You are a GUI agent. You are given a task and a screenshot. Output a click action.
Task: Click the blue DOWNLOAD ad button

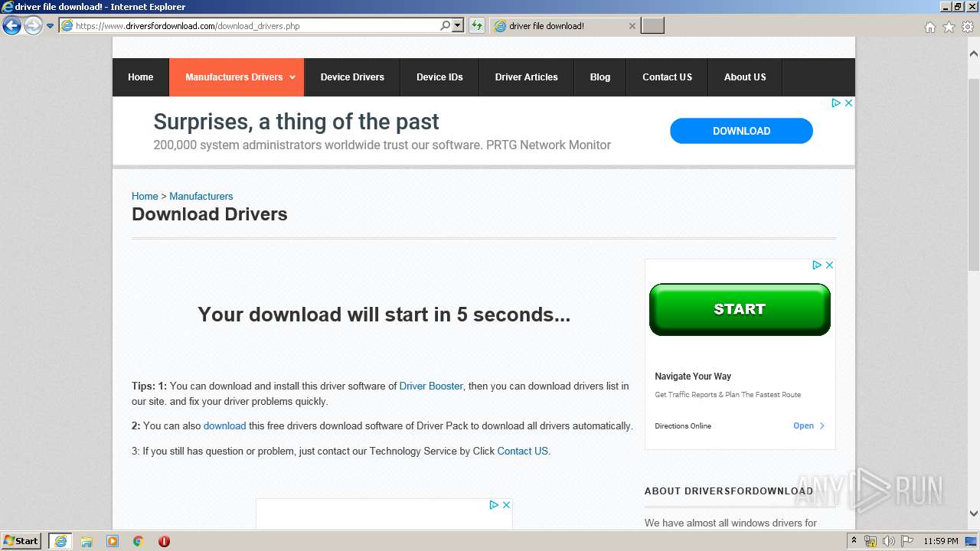tap(741, 131)
